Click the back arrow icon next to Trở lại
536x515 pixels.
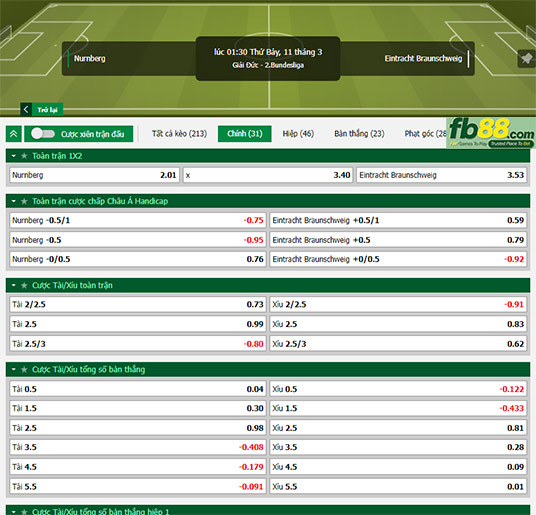26,109
